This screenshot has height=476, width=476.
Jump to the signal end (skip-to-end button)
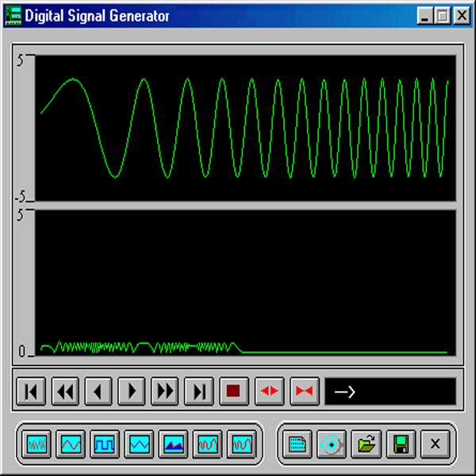point(199,391)
